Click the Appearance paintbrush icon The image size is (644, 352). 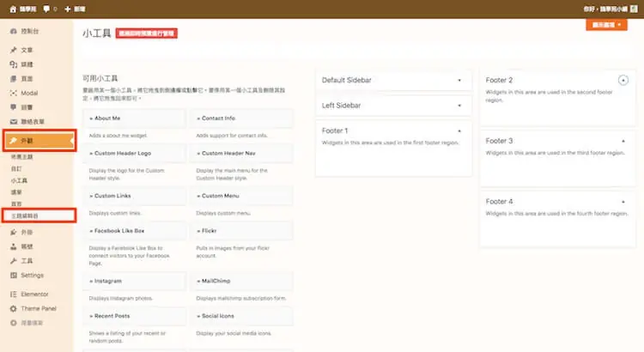point(14,141)
